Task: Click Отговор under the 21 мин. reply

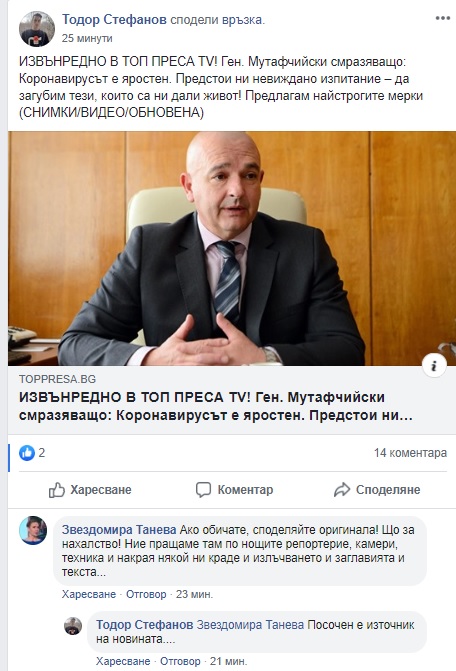Action: pyautogui.click(x=180, y=662)
